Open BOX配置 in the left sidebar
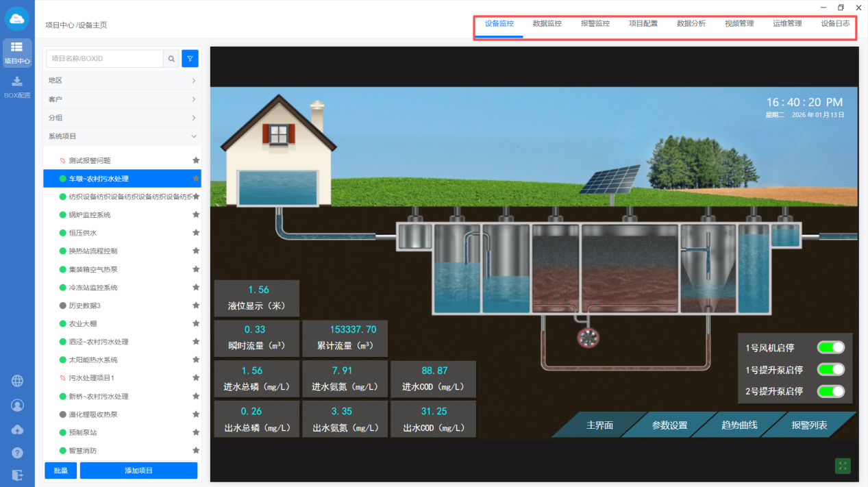Image resolution: width=868 pixels, height=487 pixels. pos(17,87)
